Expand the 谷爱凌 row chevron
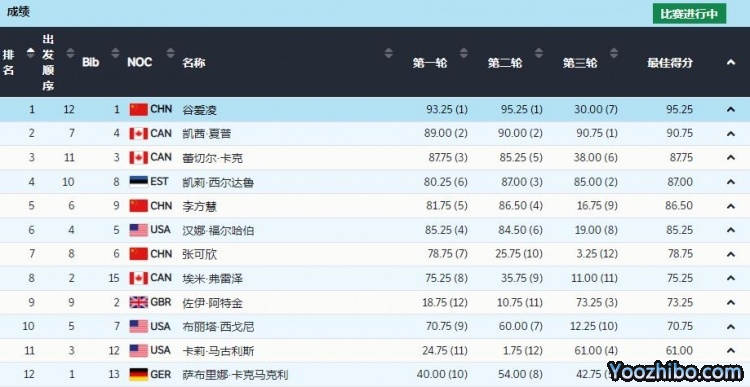750x387 pixels. click(730, 110)
